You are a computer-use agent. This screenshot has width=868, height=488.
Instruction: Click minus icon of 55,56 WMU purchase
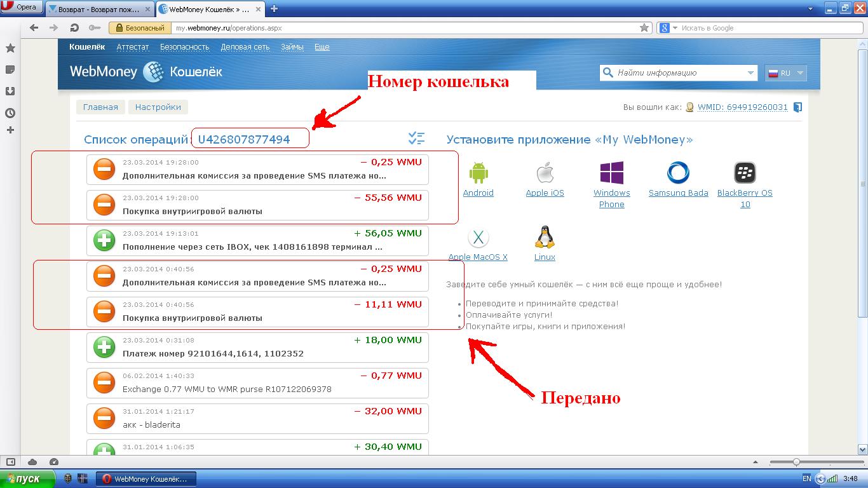[x=104, y=205]
